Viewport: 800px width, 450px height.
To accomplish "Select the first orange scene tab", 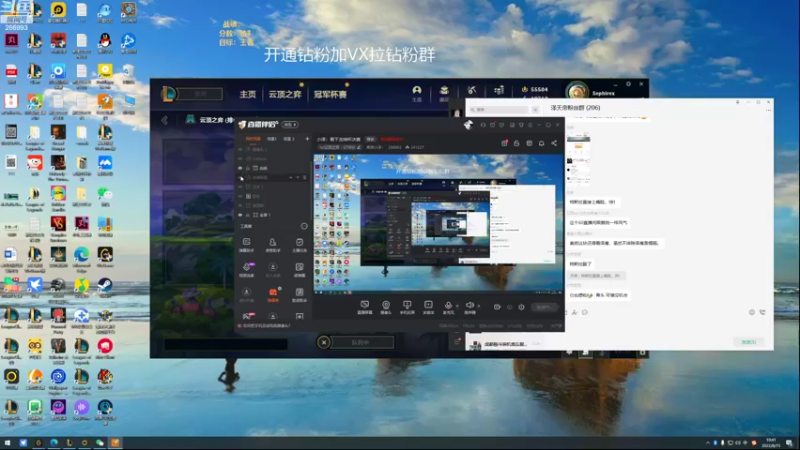I will coord(253,139).
